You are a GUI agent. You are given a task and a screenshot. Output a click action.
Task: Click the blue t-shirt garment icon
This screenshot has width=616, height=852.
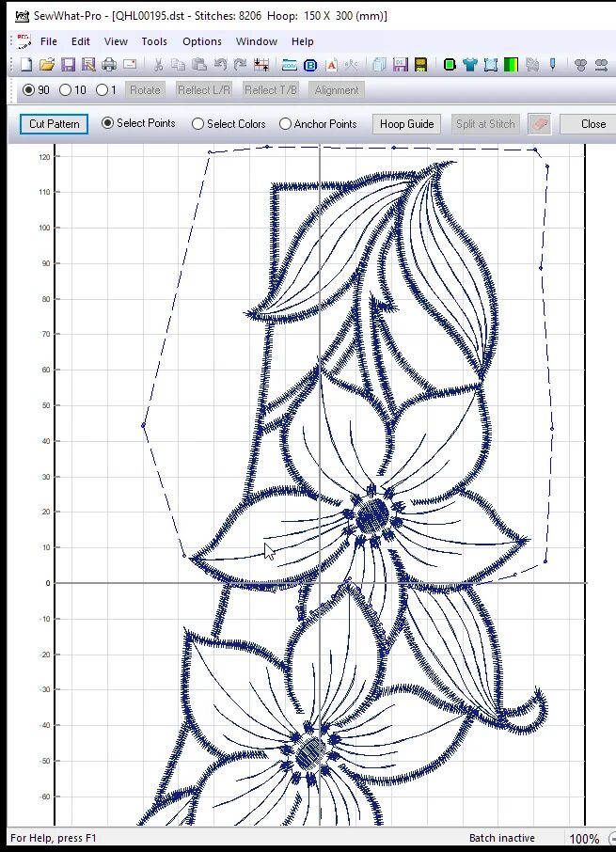click(470, 65)
